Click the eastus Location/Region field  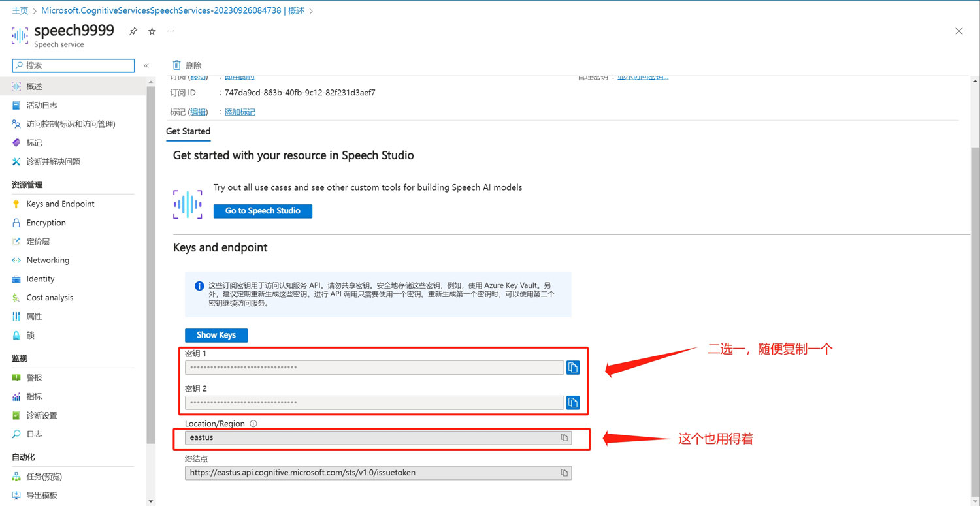pyautogui.click(x=378, y=437)
